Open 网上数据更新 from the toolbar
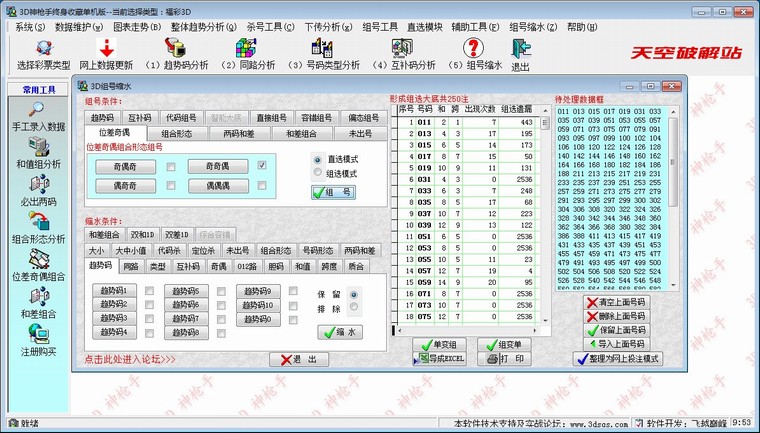Screen dimensions: 760x433 [x=105, y=48]
